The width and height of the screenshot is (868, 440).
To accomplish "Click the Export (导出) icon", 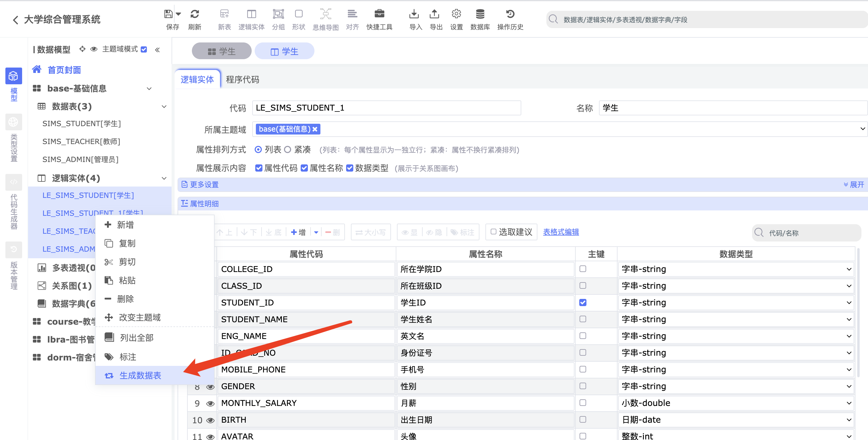I will 434,14.
